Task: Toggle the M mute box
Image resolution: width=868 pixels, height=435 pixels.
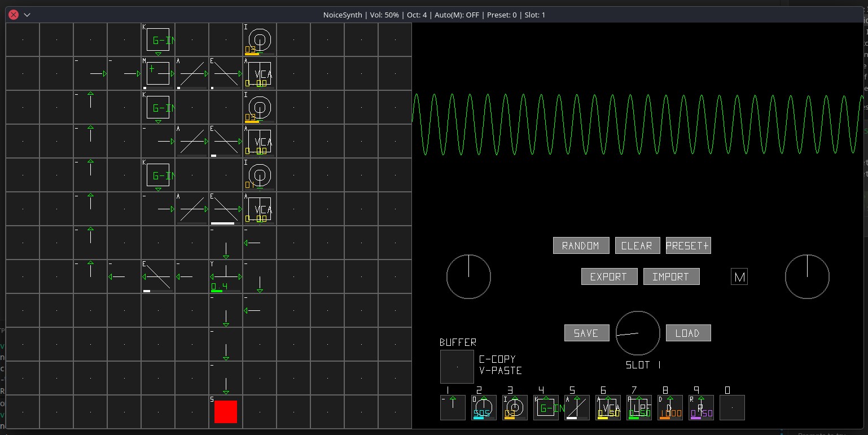Action: pos(739,276)
